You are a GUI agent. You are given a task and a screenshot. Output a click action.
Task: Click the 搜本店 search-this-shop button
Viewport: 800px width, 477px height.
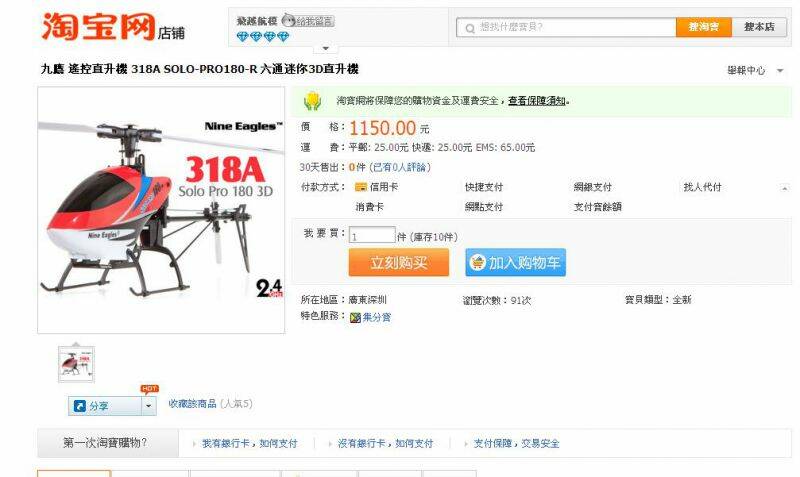759,27
